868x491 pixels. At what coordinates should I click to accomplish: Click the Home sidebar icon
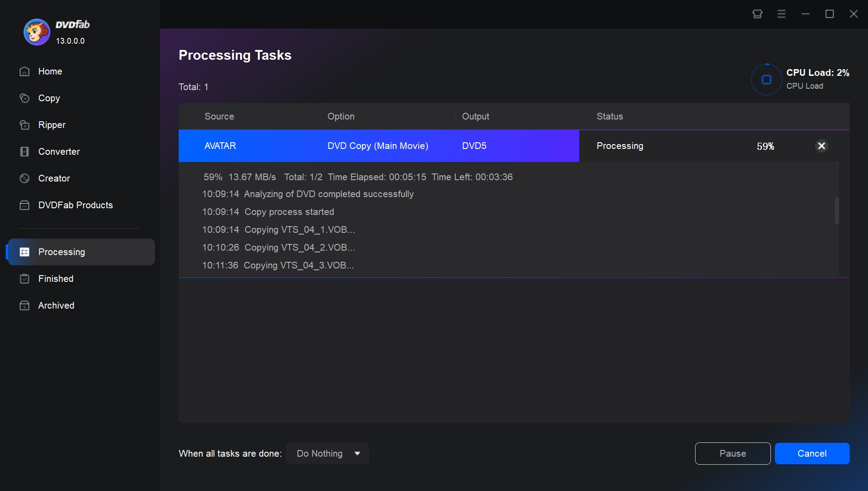pyautogui.click(x=24, y=71)
